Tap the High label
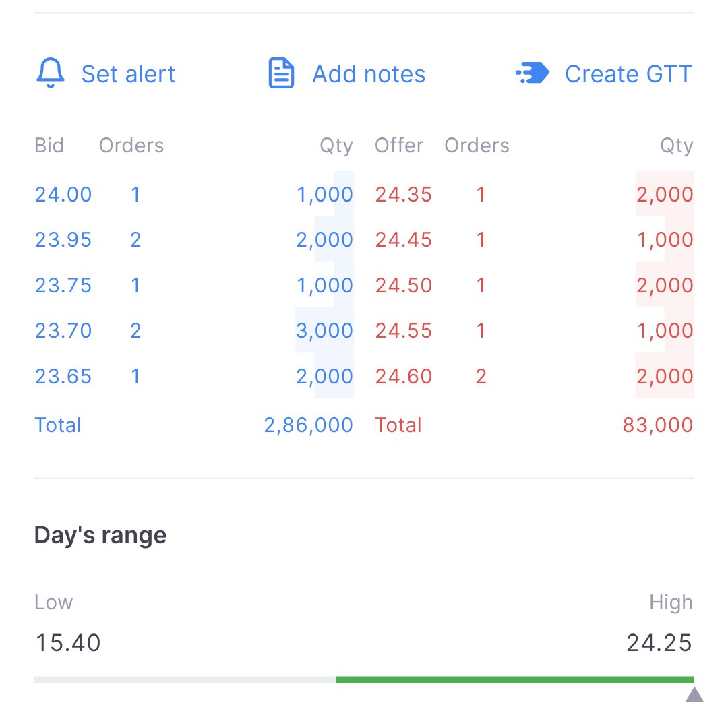The image size is (728, 711). 671,602
